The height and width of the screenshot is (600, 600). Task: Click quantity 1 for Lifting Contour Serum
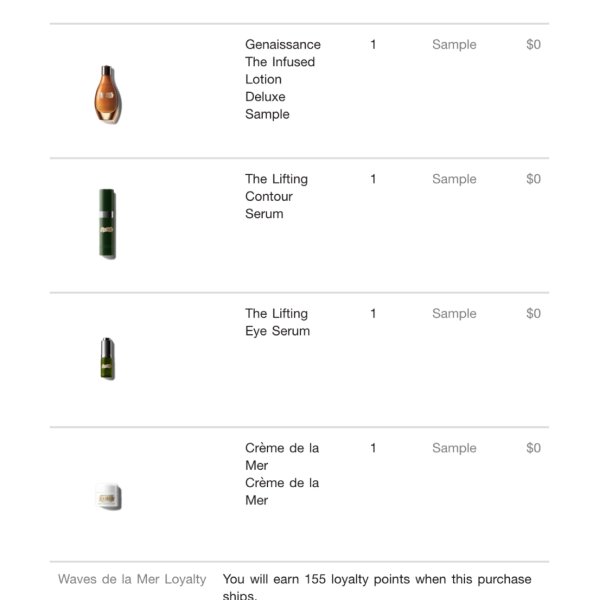tap(373, 179)
